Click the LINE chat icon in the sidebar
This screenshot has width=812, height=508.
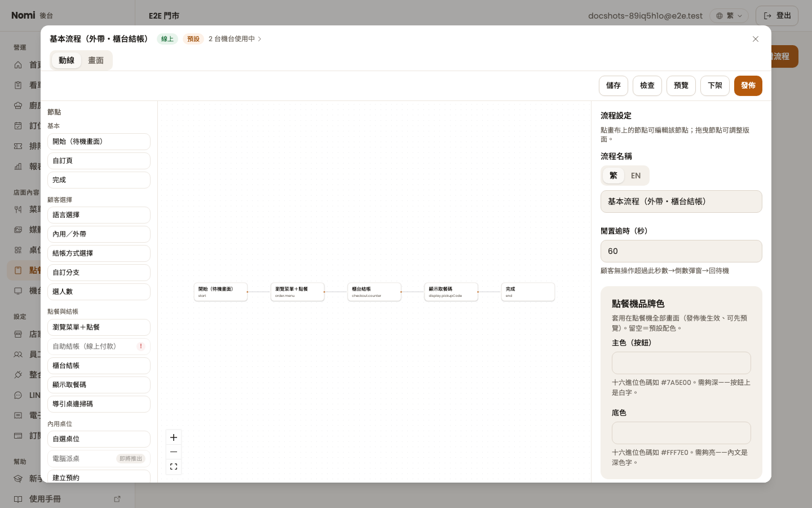point(18,395)
